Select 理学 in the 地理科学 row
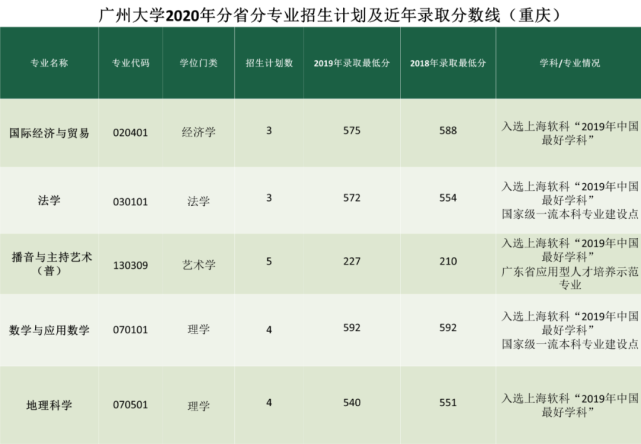 pos(198,406)
